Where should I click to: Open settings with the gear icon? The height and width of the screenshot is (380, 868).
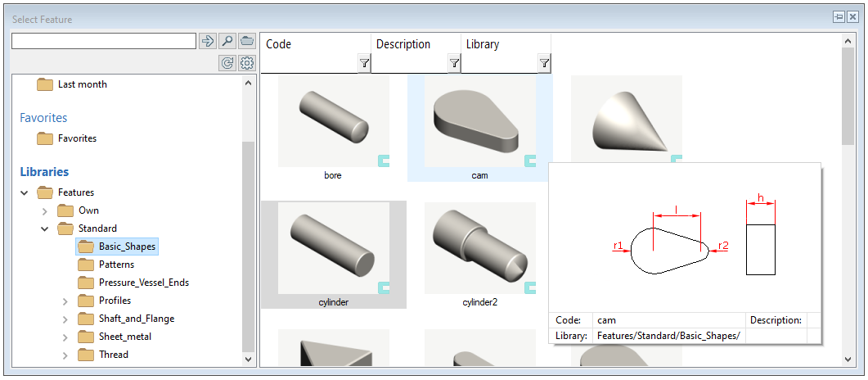coord(247,63)
